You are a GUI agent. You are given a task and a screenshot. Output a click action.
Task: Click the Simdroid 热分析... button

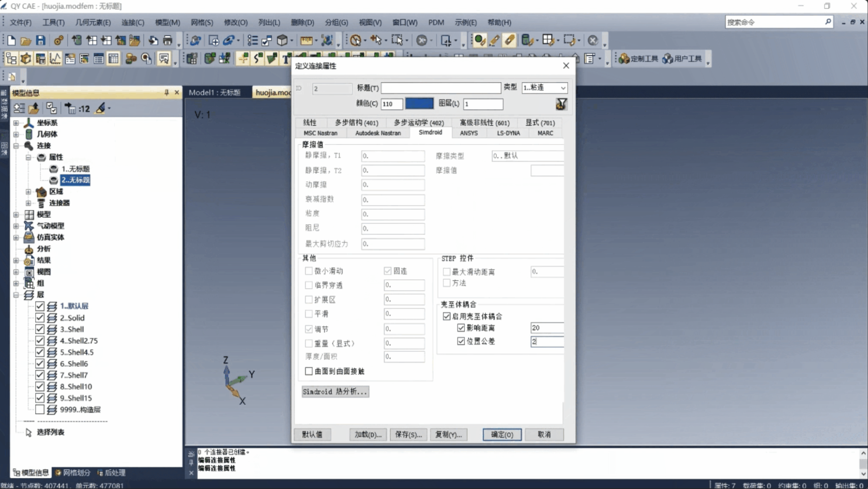tap(335, 392)
